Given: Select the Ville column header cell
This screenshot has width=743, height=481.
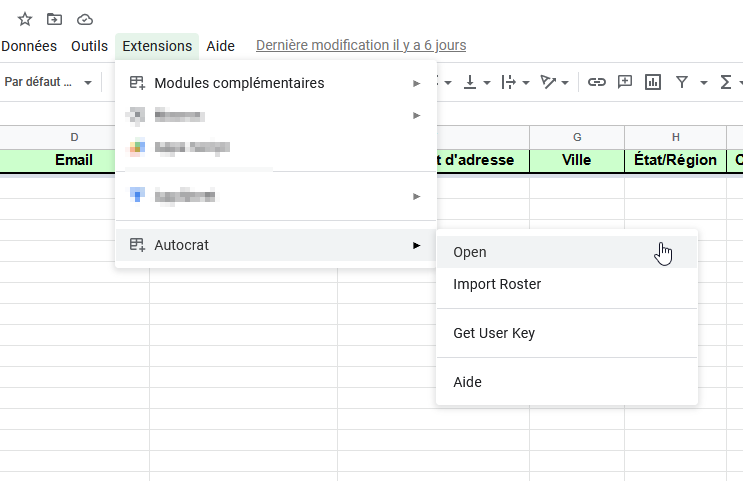Looking at the screenshot, I should pos(577,160).
